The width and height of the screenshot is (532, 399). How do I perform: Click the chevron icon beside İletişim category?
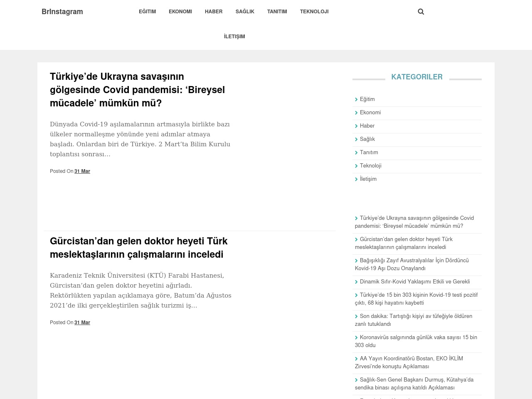(x=356, y=179)
